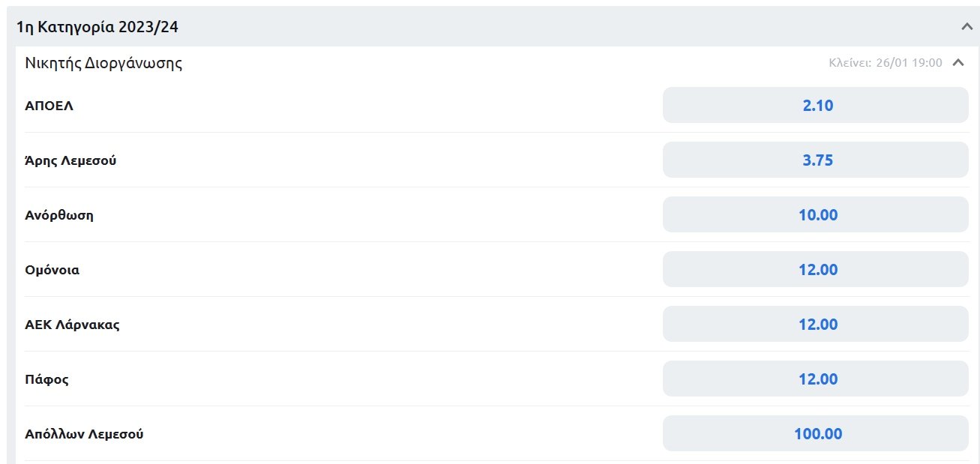Click the ΑΠΟΕΛ team name
Screen dimensions: 980x464
pos(49,106)
